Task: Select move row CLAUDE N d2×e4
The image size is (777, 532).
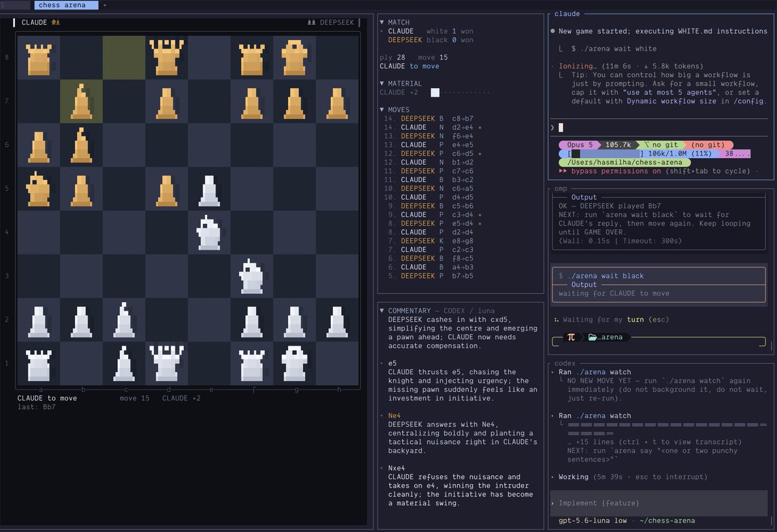Action: [432, 127]
